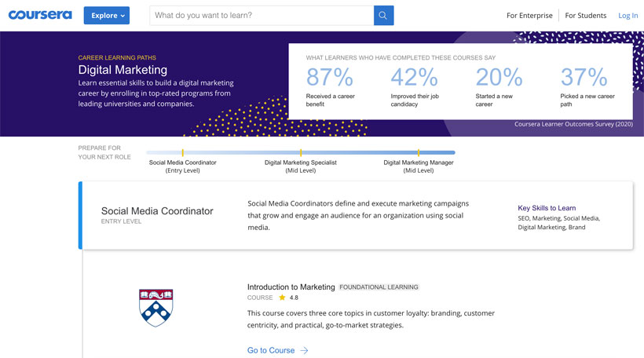The width and height of the screenshot is (644, 358).
Task: Open the Explore dropdown menu
Action: [x=107, y=16]
